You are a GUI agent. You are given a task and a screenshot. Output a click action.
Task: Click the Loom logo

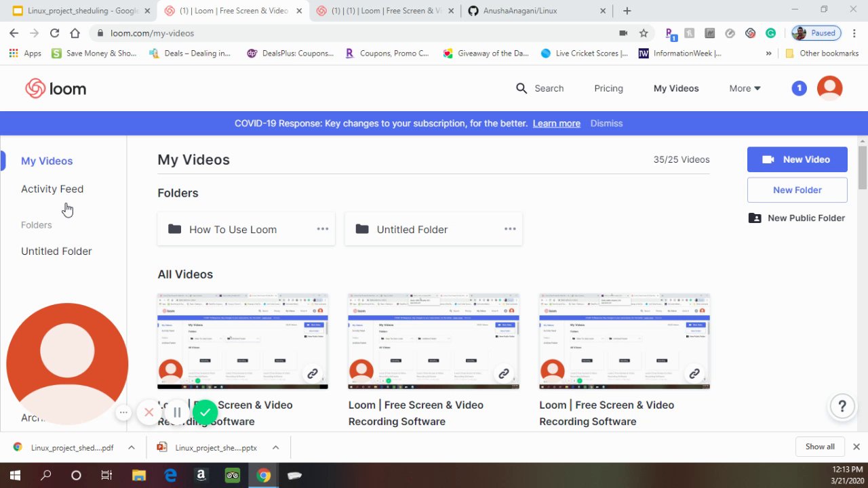pos(56,88)
